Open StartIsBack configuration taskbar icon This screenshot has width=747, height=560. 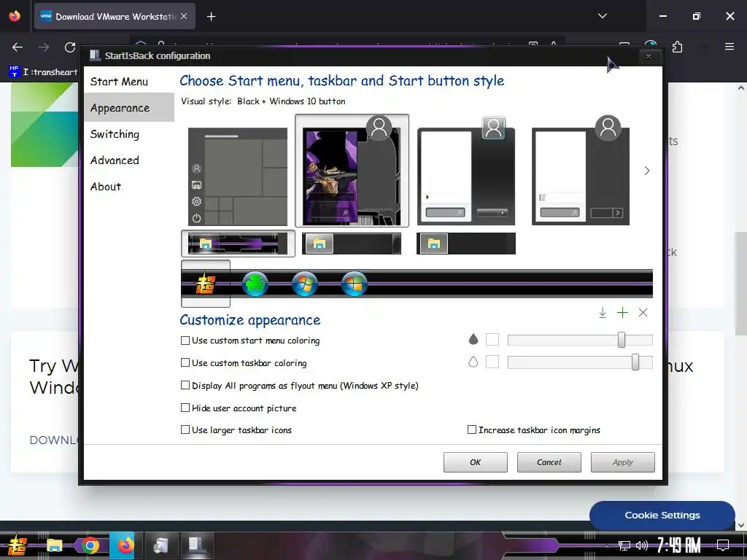click(x=196, y=545)
